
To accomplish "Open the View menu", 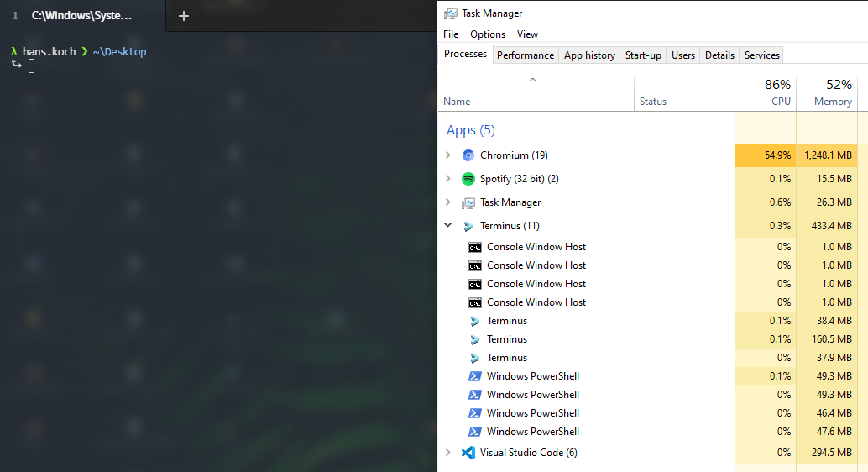I will click(527, 34).
